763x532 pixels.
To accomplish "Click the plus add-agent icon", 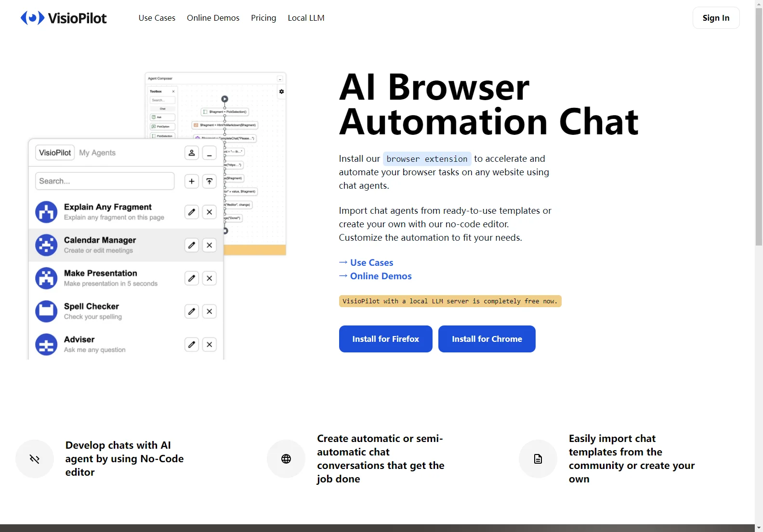I will 192,182.
